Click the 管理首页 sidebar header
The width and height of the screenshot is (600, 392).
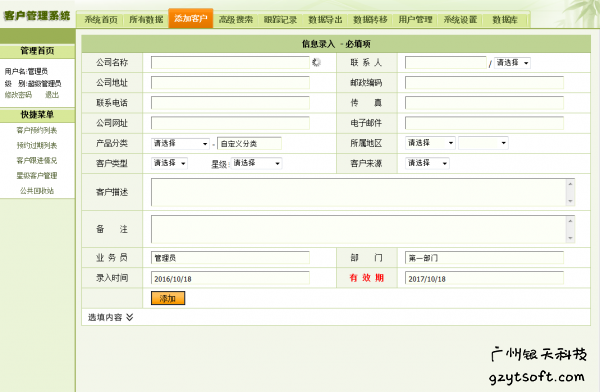tap(37, 51)
